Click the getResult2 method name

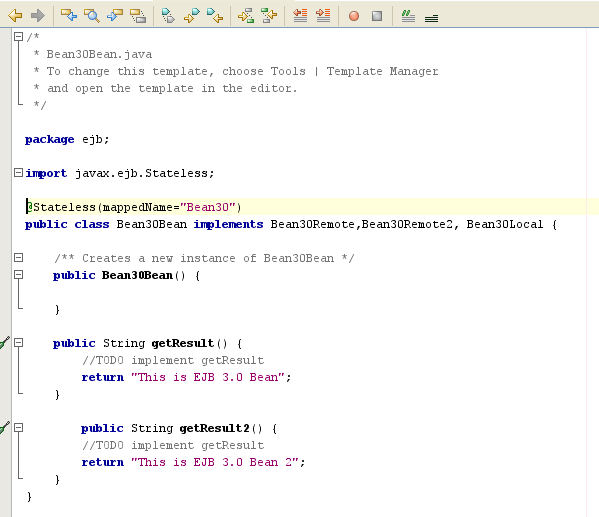click(x=214, y=428)
